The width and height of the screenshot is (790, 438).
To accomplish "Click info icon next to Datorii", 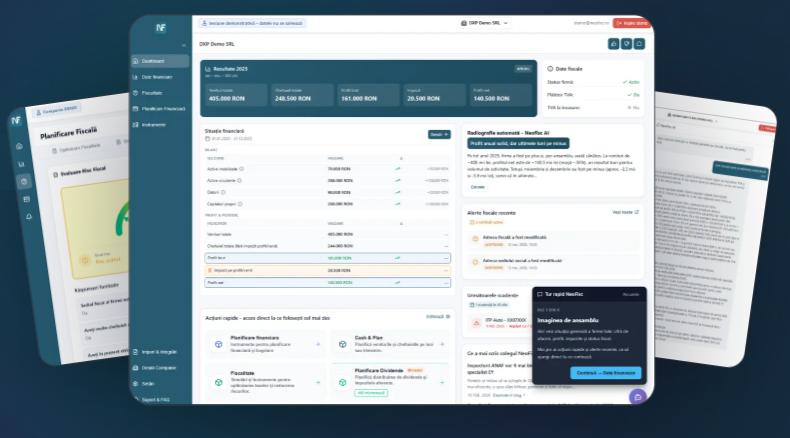I will (223, 193).
